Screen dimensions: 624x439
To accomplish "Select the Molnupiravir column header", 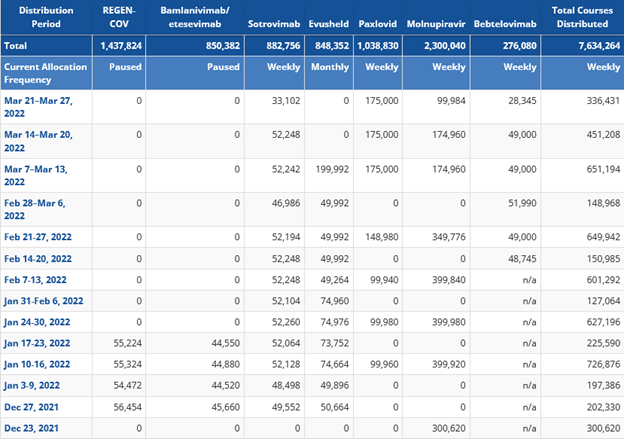I will coord(435,21).
